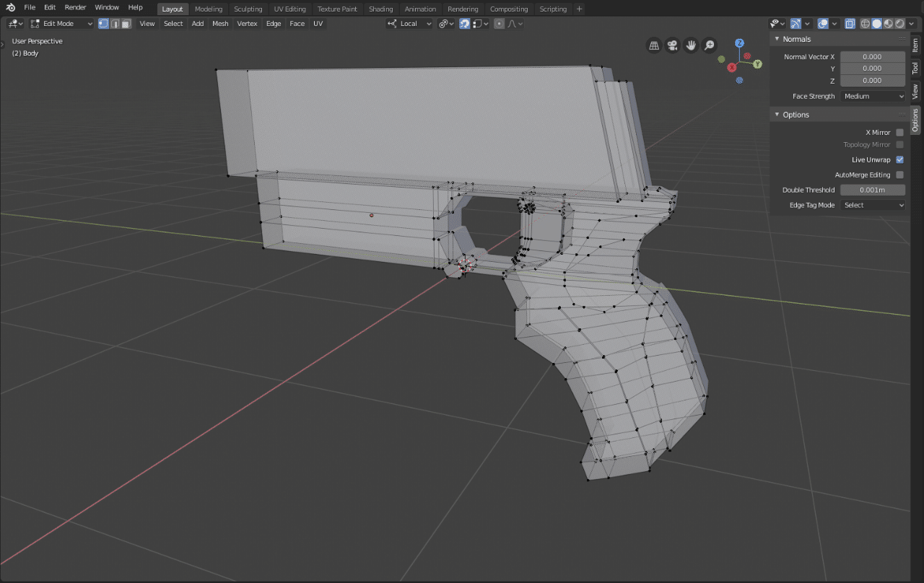Open snapping element options
The image size is (924, 583).
coord(480,24)
